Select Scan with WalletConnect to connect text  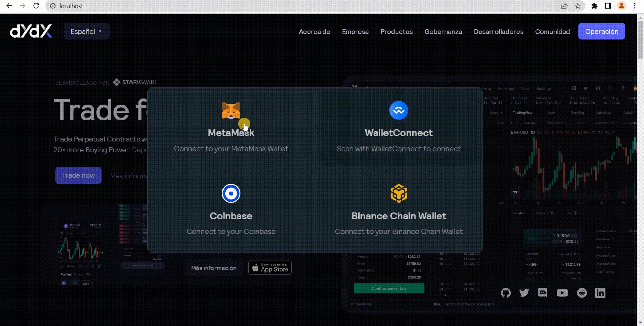pyautogui.click(x=399, y=149)
